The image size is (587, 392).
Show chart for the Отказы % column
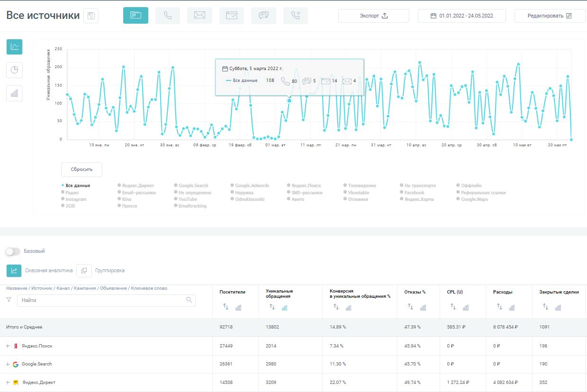423,308
